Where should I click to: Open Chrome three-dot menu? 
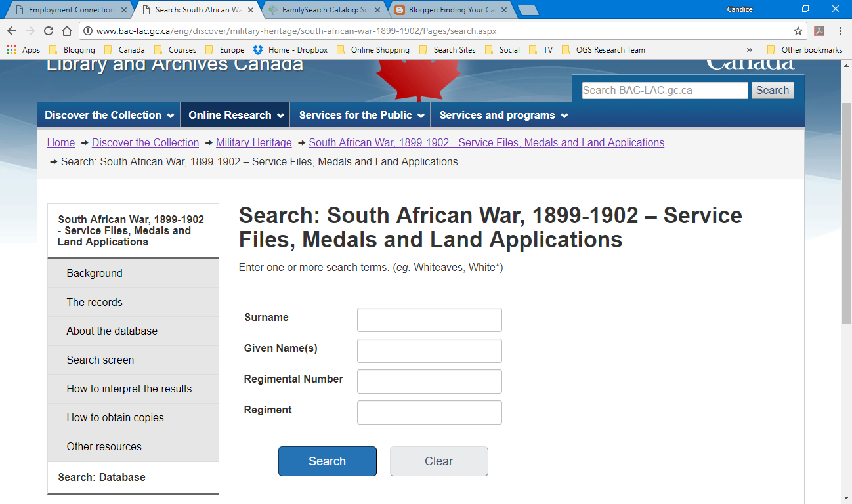click(840, 31)
